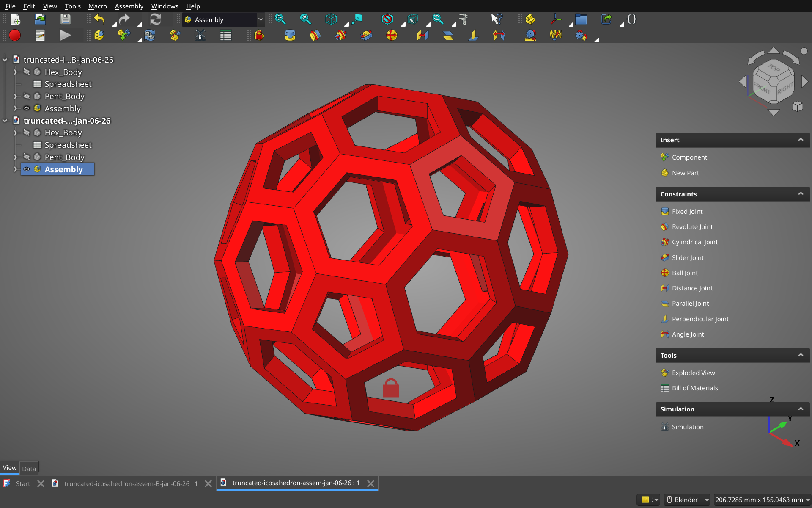Click the Redo arrow icon
812x508 pixels.
pyautogui.click(x=124, y=19)
